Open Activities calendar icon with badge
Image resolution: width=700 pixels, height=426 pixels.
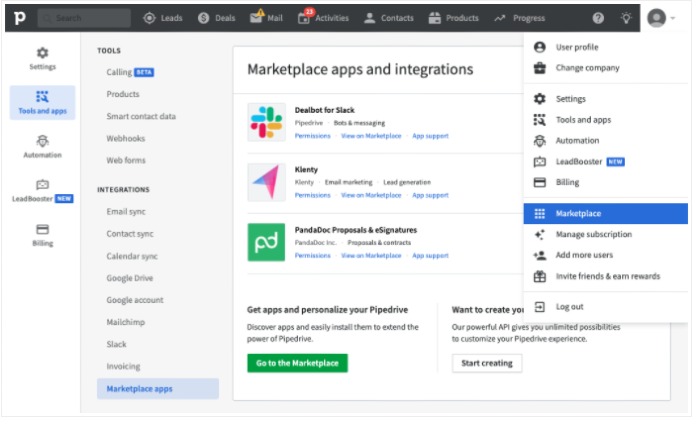pyautogui.click(x=305, y=17)
